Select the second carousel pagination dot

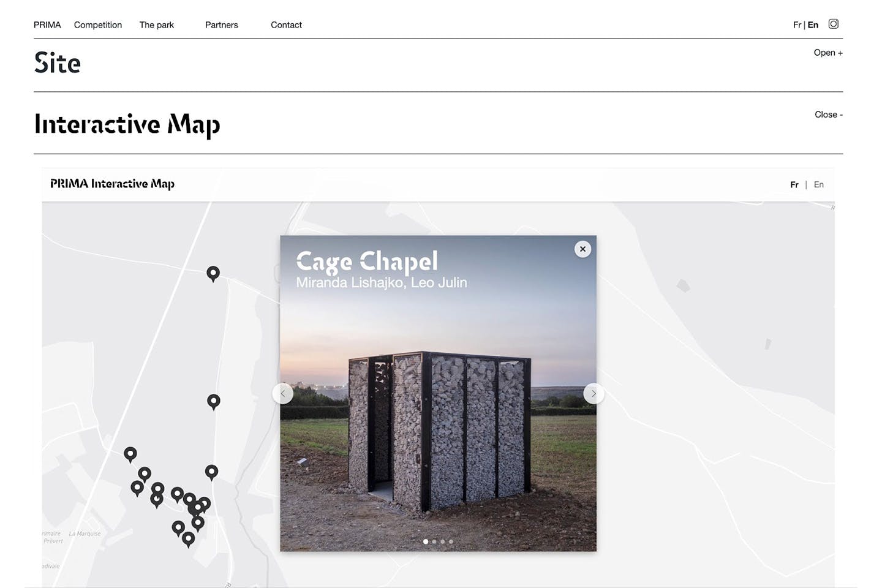click(x=434, y=541)
